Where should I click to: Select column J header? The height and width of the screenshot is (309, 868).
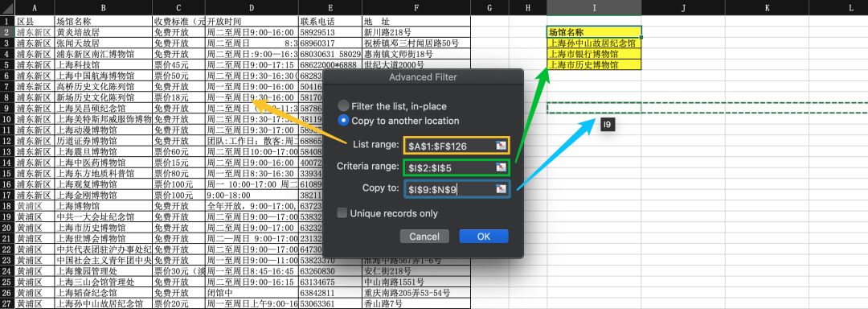point(684,8)
